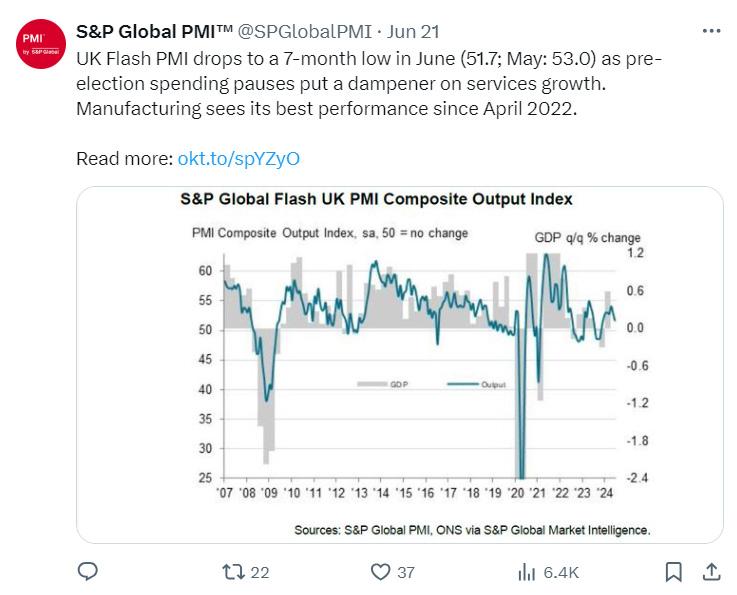Click the tweet text about UK Flash PMI

tap(369, 84)
